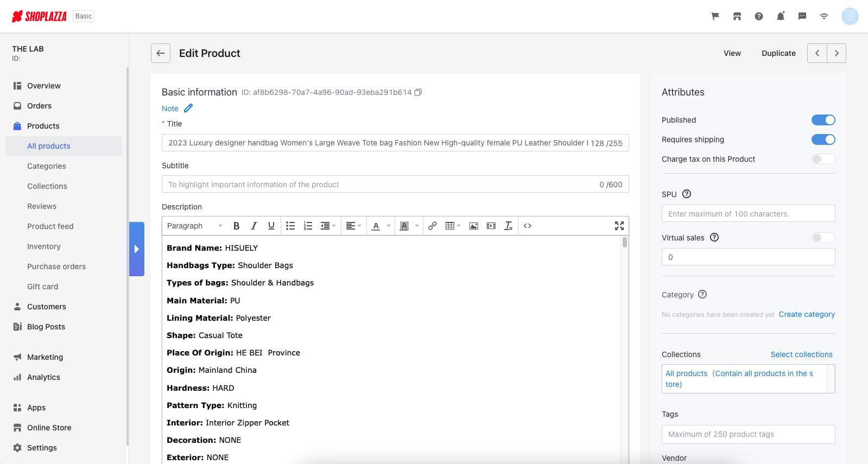868x464 pixels.
Task: Disable the Requires shipping switch
Action: (x=823, y=139)
